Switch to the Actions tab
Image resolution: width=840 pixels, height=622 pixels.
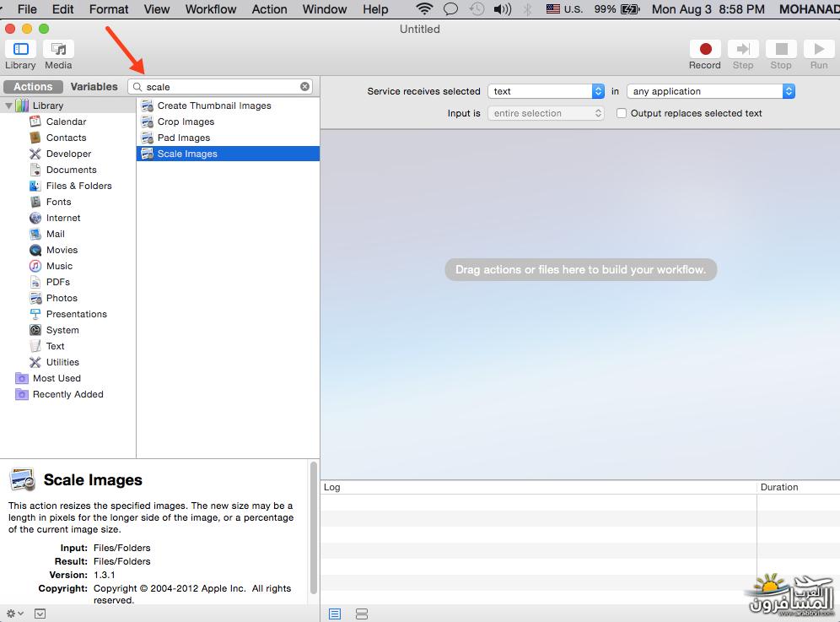click(x=33, y=87)
